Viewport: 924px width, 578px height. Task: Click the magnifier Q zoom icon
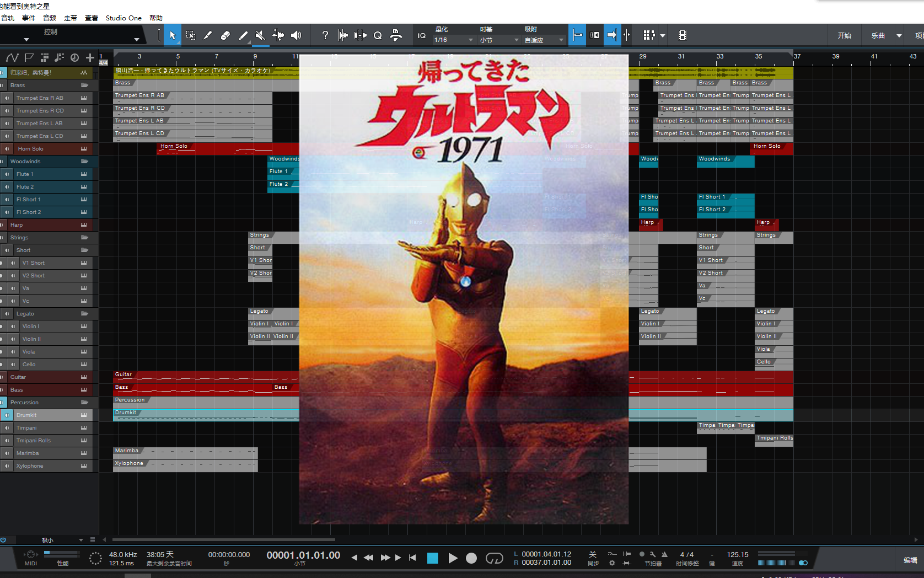pyautogui.click(x=378, y=35)
